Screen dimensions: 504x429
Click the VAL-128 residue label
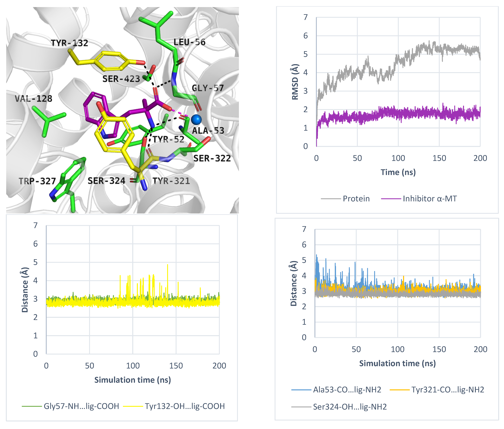34,98
